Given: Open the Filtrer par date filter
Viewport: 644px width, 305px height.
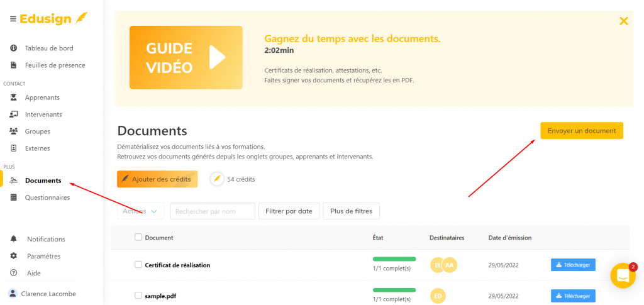Looking at the screenshot, I should [x=289, y=211].
